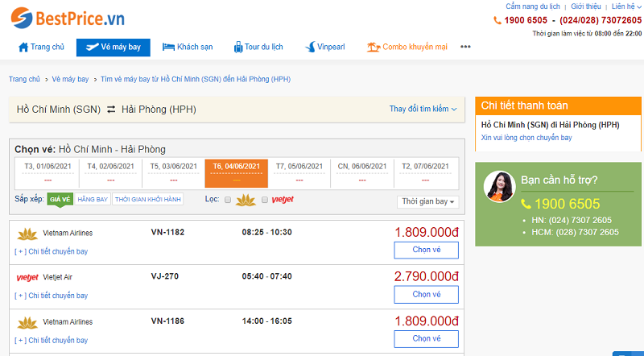Image resolution: width=644 pixels, height=356 pixels.
Task: Click yellow phone icon in support box
Action: (x=526, y=204)
